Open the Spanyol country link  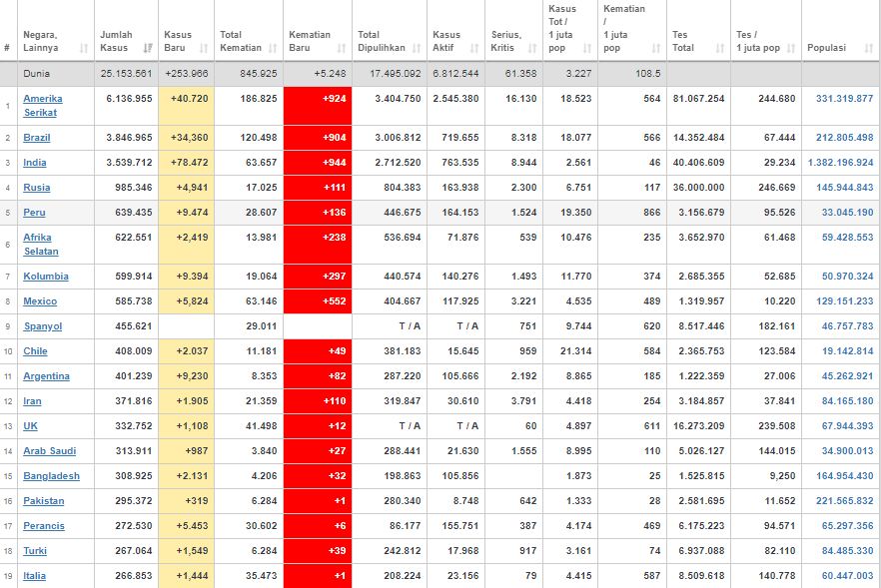[43, 326]
